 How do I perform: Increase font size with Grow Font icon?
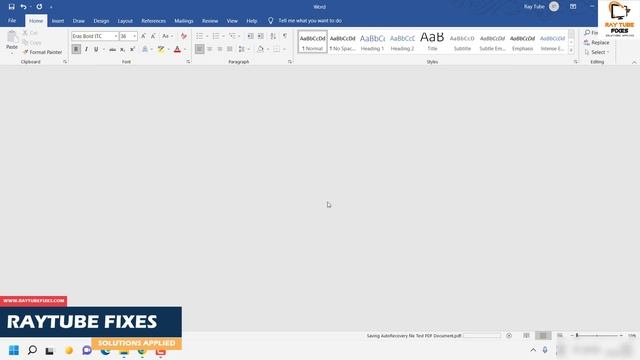(x=143, y=36)
